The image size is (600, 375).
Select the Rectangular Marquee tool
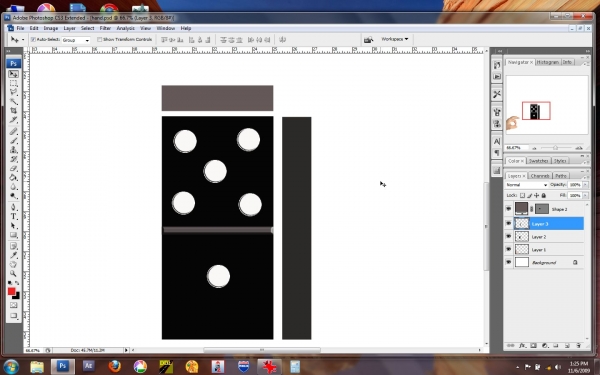[x=13, y=83]
